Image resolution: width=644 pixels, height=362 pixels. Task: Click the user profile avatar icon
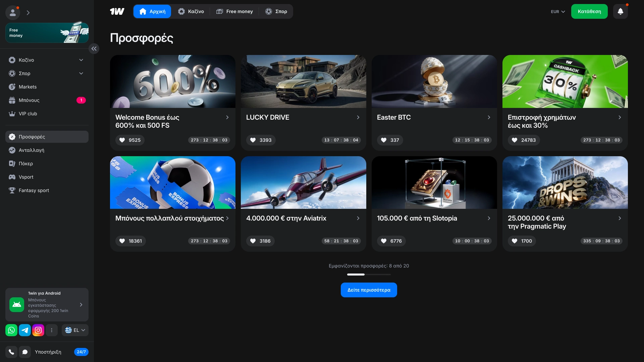coord(13,13)
